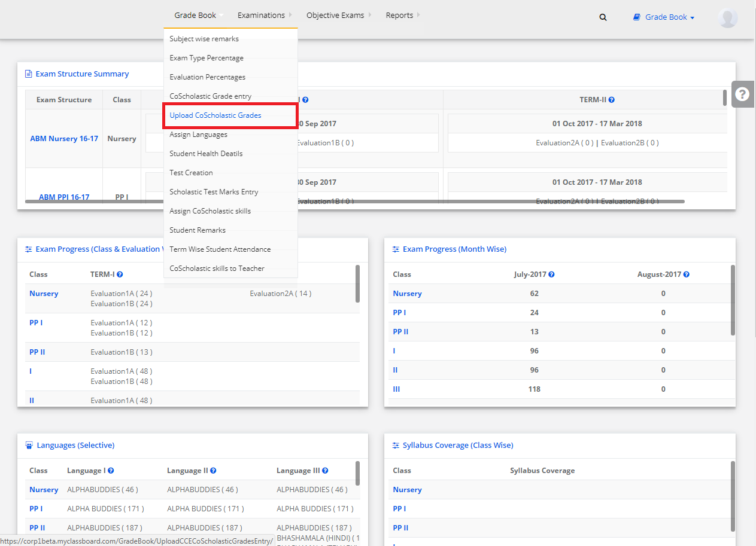Select Term Wise Student Attendance option
Image resolution: width=756 pixels, height=546 pixels.
(x=220, y=249)
